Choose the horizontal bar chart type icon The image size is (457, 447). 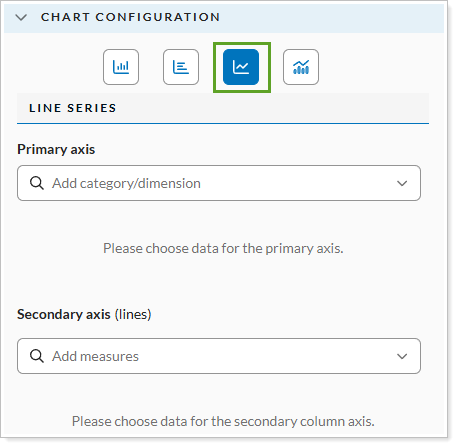181,67
